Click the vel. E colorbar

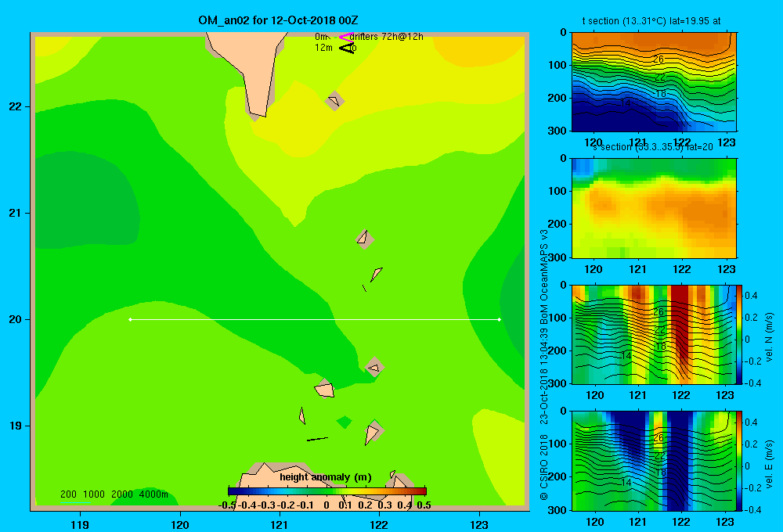740,461
